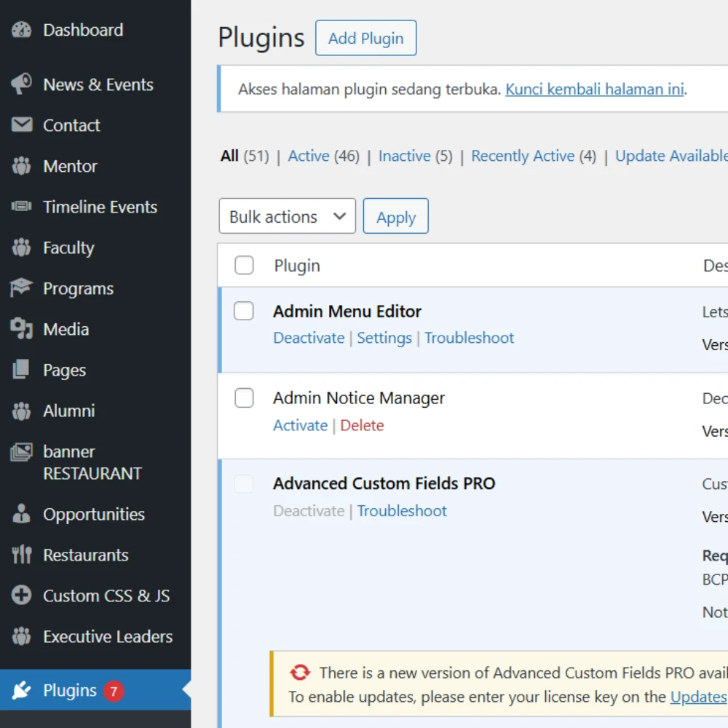Delete the Admin Notice Manager plugin

[362, 425]
